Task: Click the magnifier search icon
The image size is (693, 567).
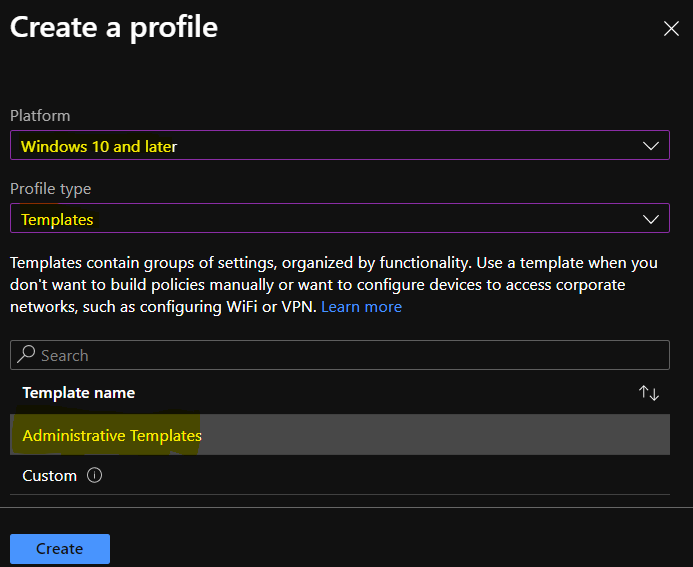Action: pos(26,354)
